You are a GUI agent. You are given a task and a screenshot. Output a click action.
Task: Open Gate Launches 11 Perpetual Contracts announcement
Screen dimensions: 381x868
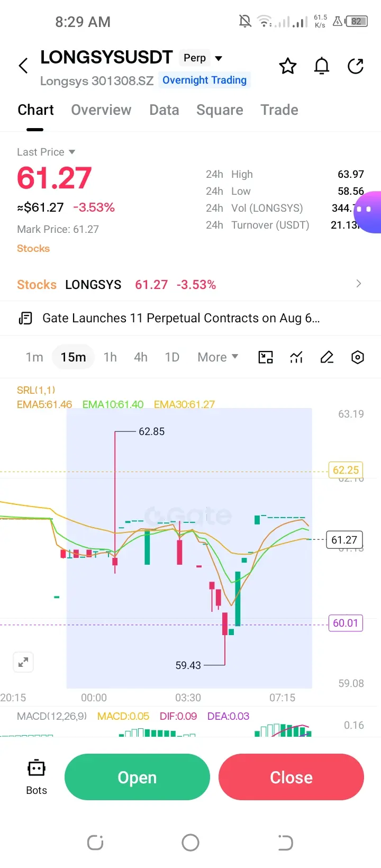(181, 318)
